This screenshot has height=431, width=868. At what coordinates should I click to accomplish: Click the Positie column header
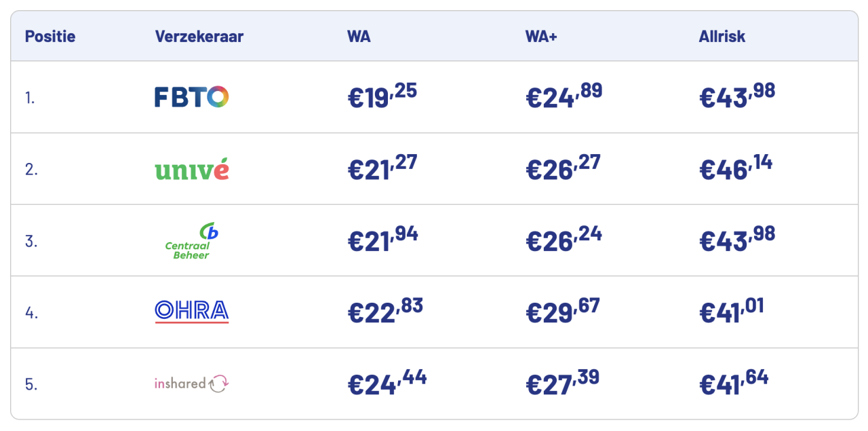coord(50,37)
